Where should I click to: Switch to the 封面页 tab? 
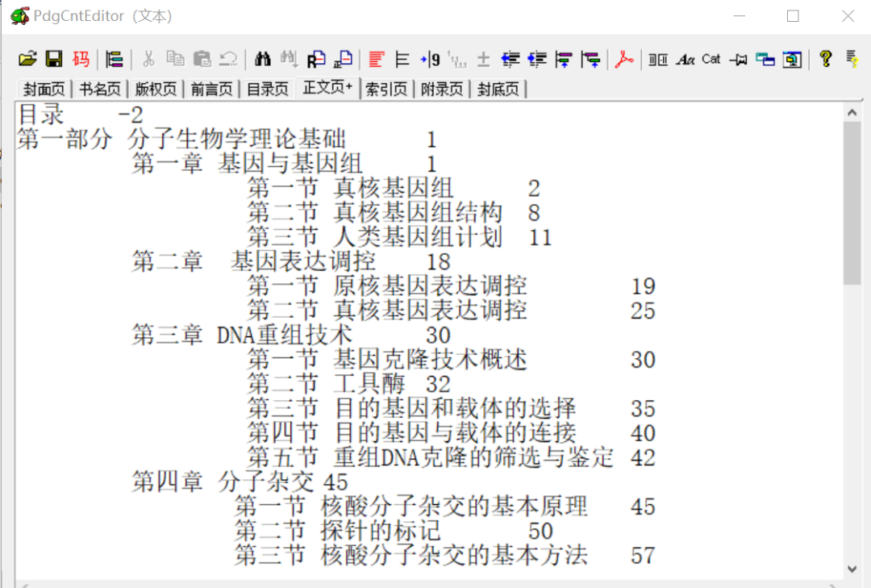[x=44, y=89]
